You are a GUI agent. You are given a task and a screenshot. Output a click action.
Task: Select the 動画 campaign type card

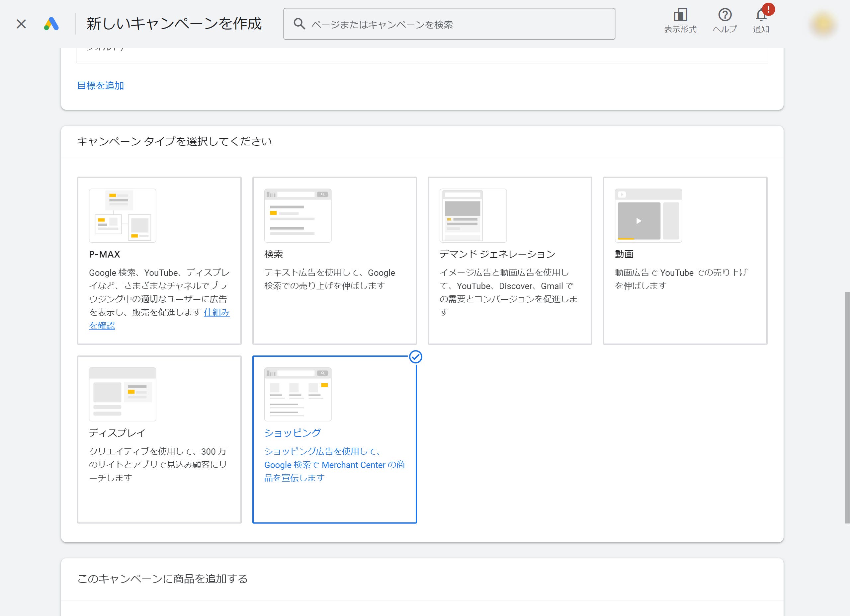click(x=685, y=261)
